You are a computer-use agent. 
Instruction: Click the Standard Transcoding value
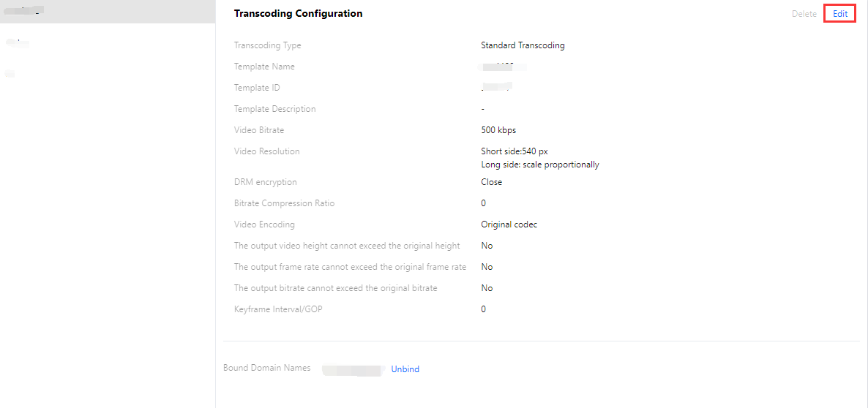click(x=523, y=45)
